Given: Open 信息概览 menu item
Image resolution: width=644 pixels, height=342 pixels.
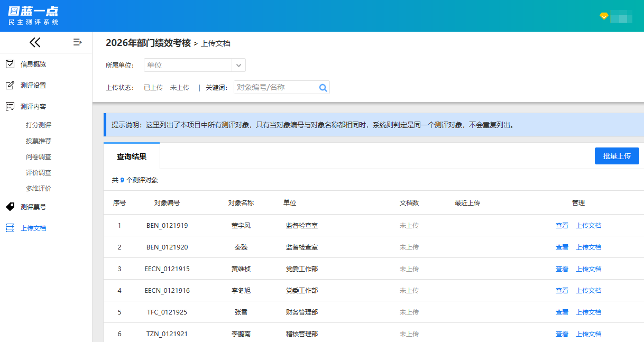Looking at the screenshot, I should click(33, 64).
